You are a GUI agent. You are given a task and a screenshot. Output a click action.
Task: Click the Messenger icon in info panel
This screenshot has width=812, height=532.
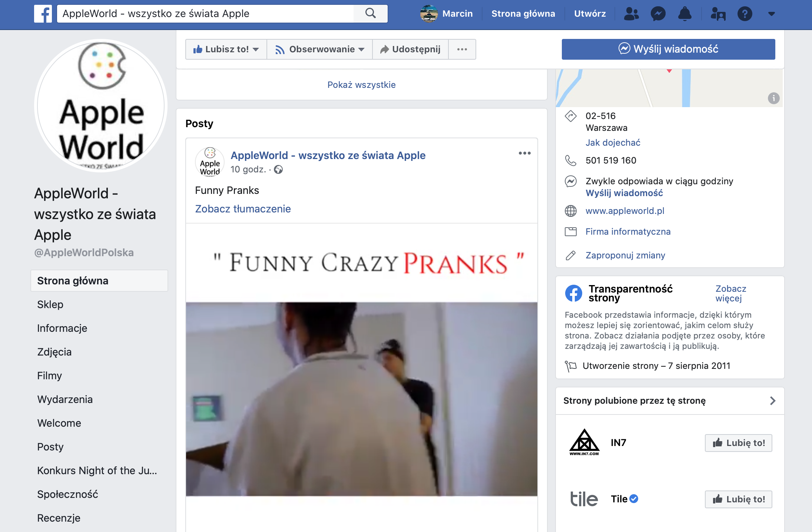click(571, 181)
